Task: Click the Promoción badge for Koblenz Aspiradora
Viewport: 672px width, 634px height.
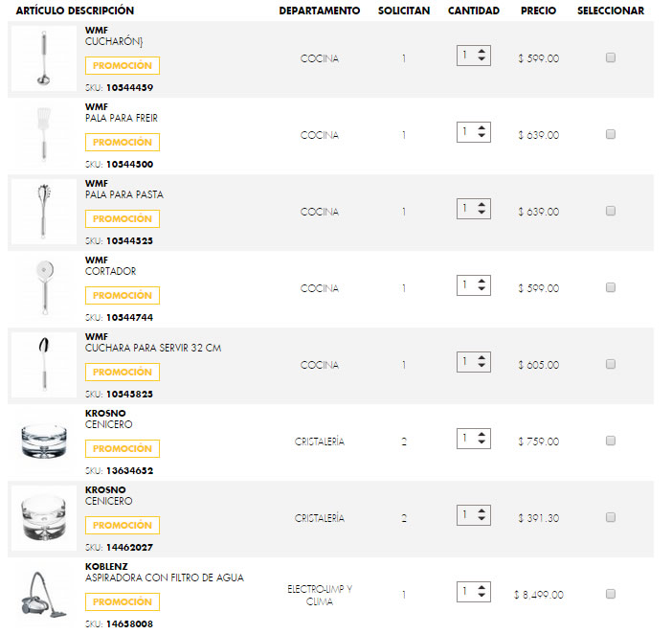Action: pyautogui.click(x=123, y=602)
